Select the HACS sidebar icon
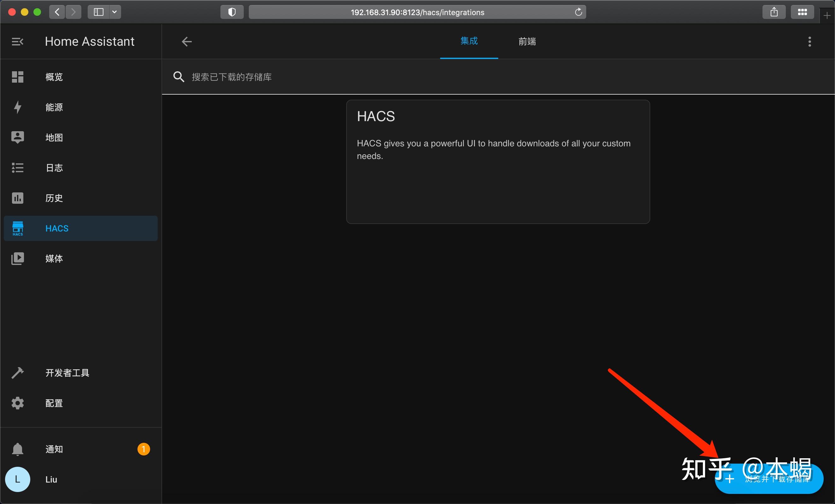This screenshot has height=504, width=835. (18, 228)
